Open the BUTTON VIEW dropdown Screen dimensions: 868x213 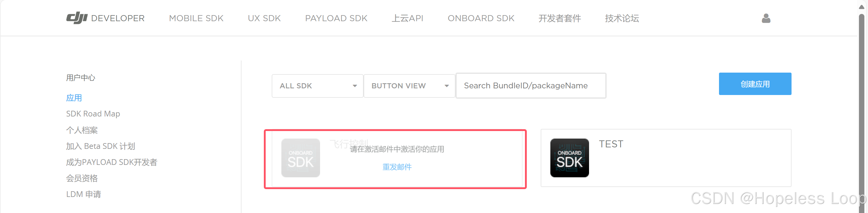tap(410, 86)
